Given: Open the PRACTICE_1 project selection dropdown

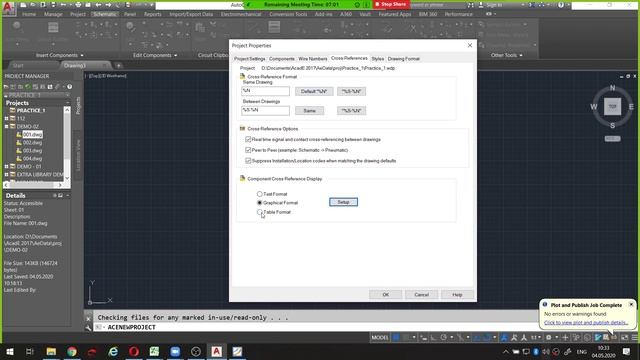Looking at the screenshot, I should [67, 95].
